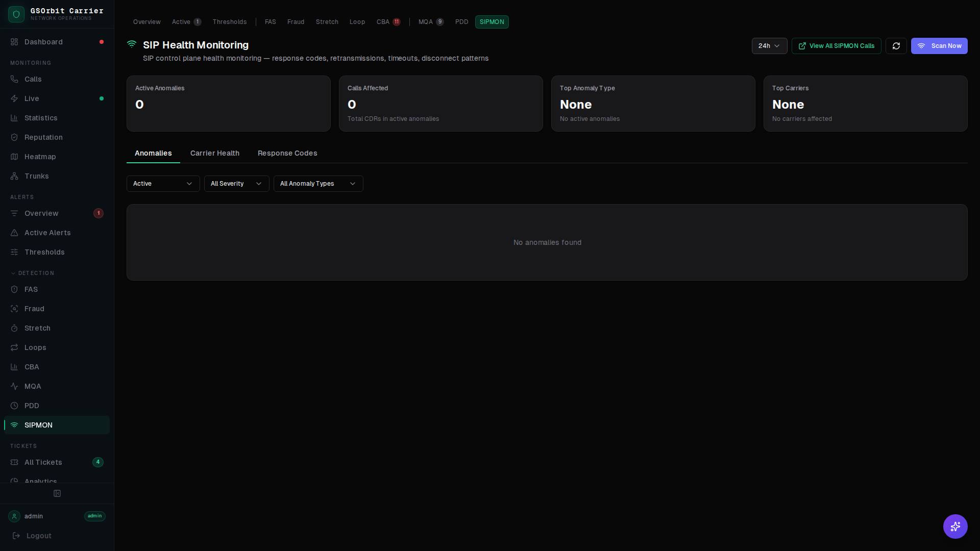
Task: Click the Scan Now button
Action: pyautogui.click(x=939, y=46)
